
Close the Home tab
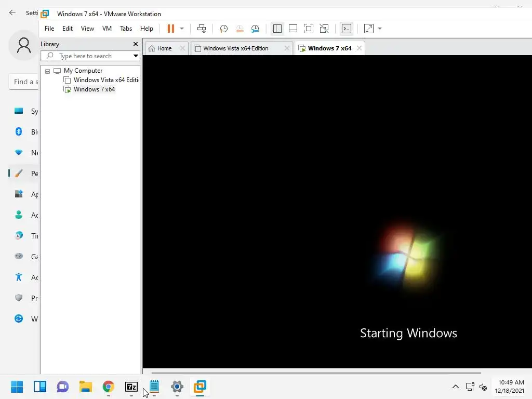point(182,48)
